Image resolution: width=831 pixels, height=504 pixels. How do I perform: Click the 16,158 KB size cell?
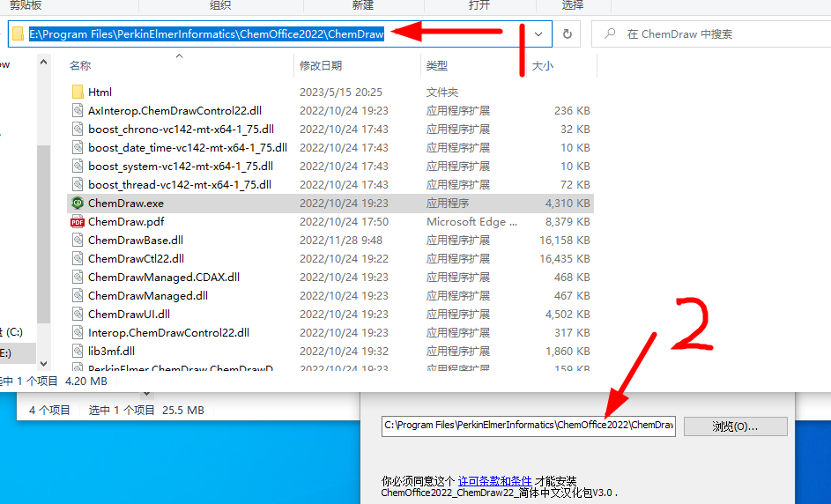point(565,240)
